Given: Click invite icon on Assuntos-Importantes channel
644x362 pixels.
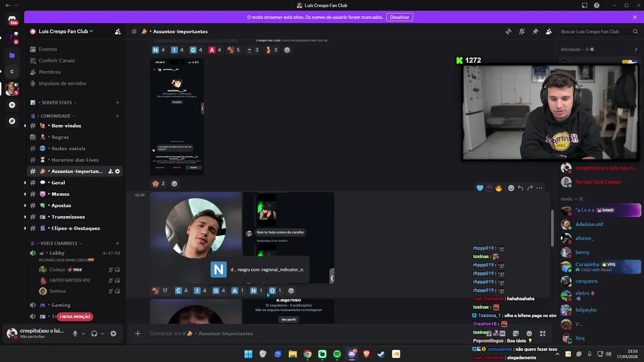Looking at the screenshot, I should 111,171.
